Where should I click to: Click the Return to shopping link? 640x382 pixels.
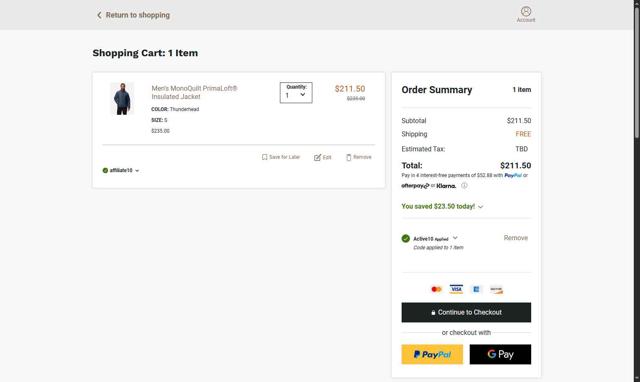point(138,15)
